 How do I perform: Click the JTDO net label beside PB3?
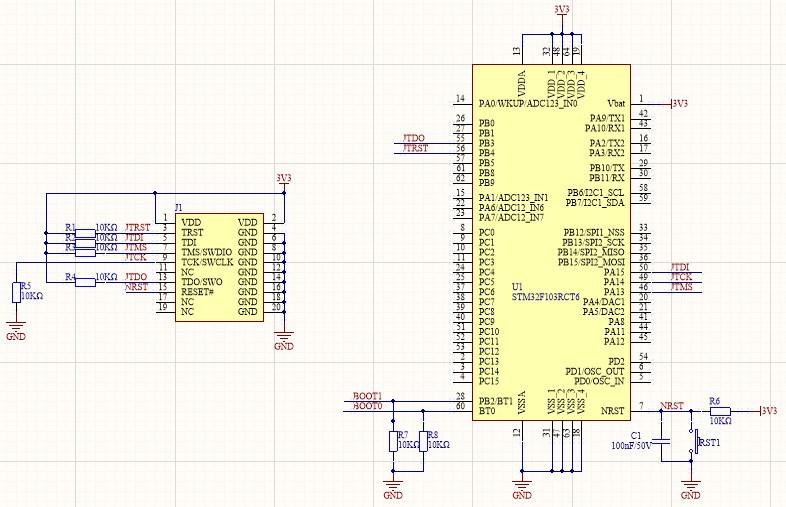tap(414, 138)
